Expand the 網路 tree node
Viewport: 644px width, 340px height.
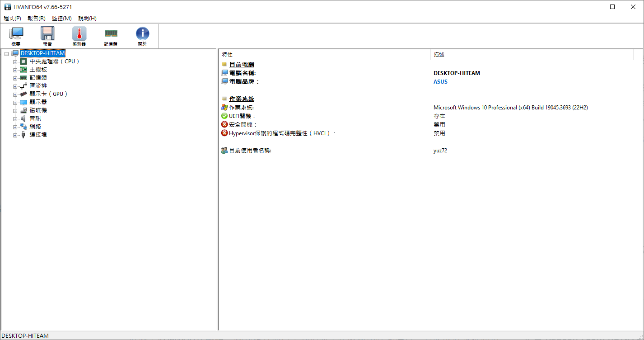pos(15,127)
